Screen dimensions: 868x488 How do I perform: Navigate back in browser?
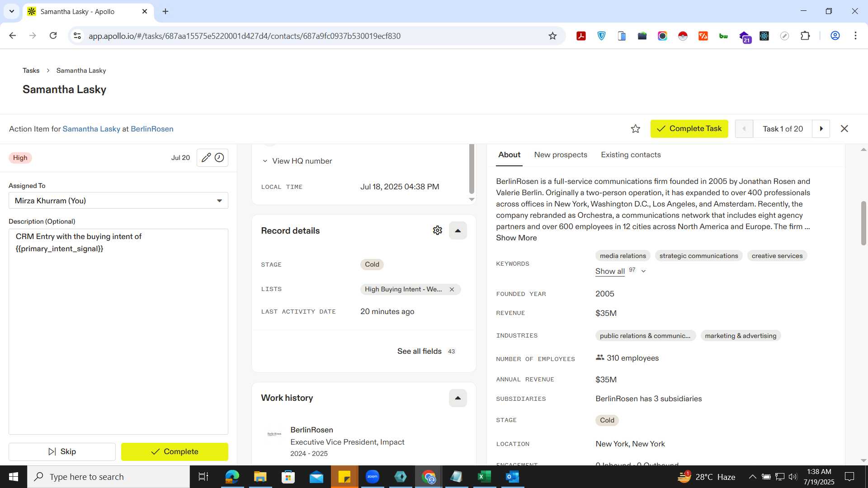12,36
